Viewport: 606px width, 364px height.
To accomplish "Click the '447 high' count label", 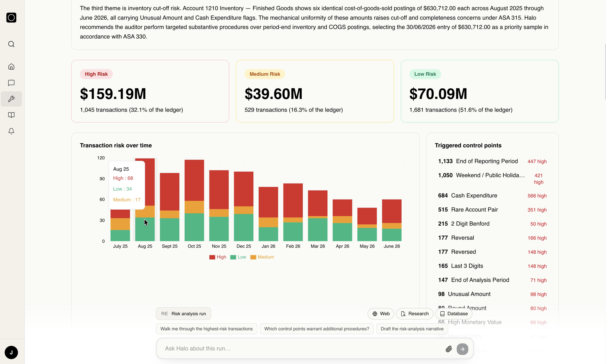I will point(537,162).
